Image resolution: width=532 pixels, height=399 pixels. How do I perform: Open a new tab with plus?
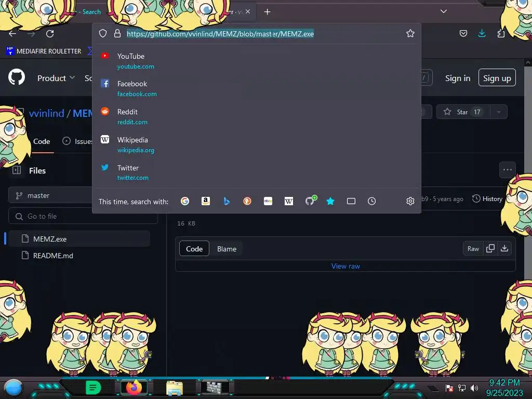[268, 12]
